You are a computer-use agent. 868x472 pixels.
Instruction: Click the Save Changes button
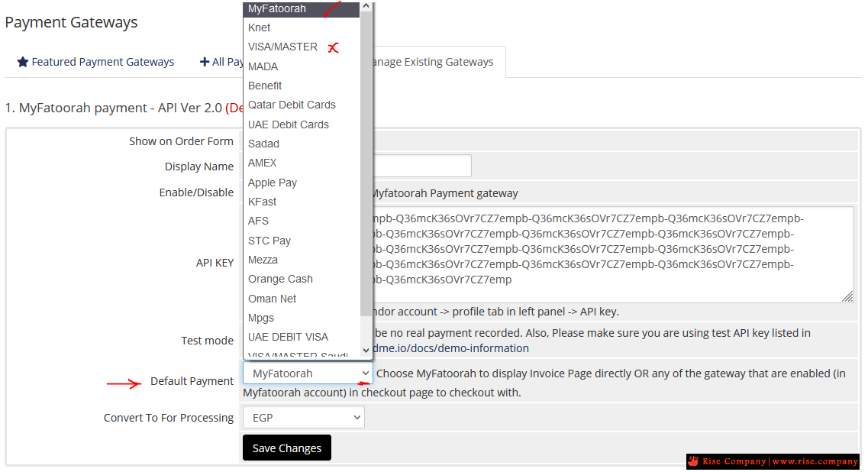click(287, 448)
